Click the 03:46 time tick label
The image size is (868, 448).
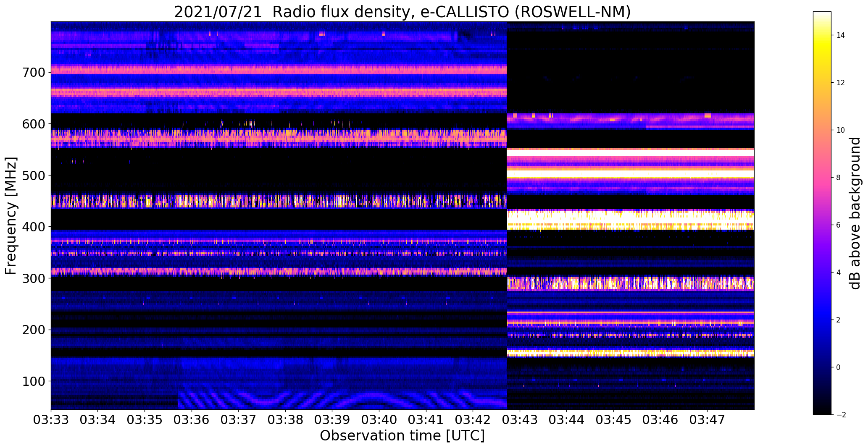661,419
